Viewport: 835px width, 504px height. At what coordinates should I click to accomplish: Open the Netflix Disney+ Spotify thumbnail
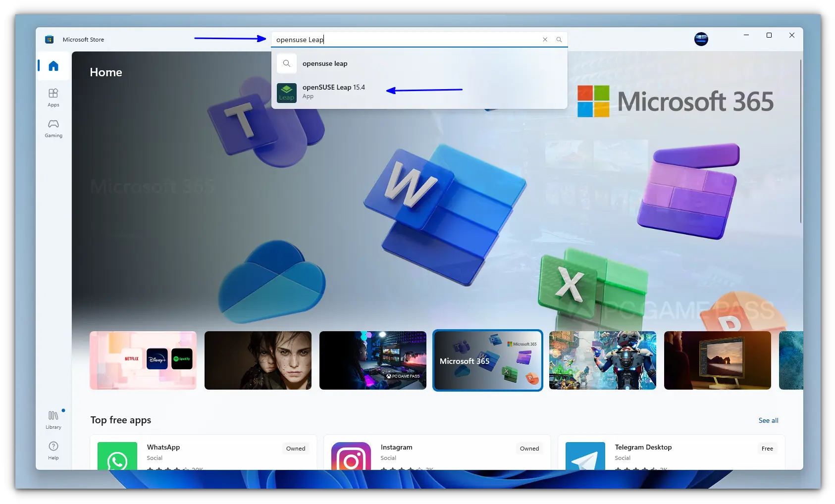[x=143, y=360]
